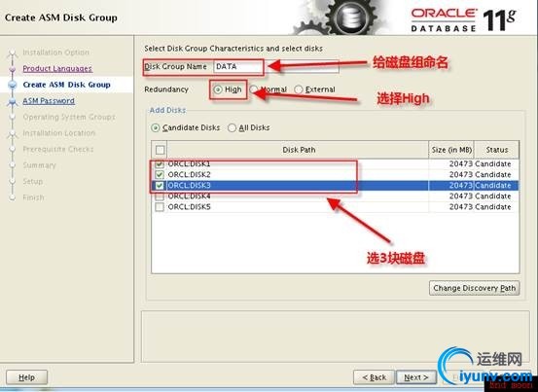This screenshot has width=538, height=392.
Task: Click the Help button
Action: (x=27, y=377)
